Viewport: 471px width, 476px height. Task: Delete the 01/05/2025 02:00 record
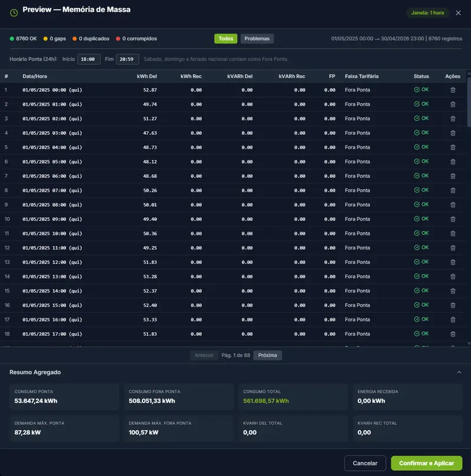point(453,118)
